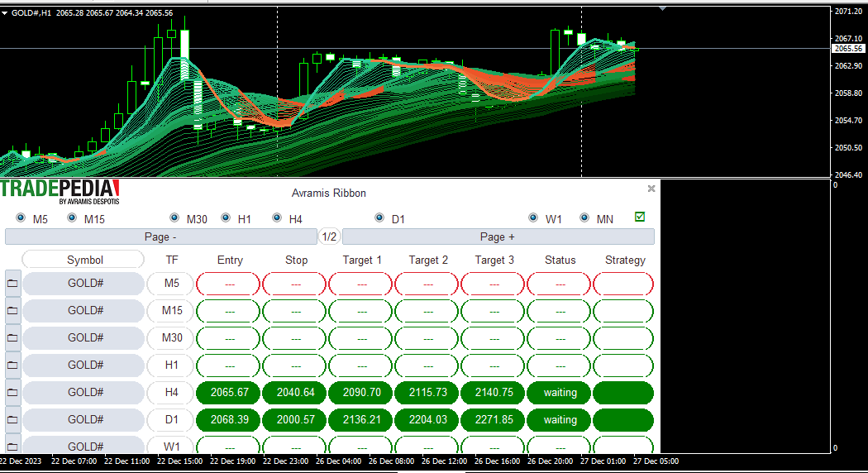The height and width of the screenshot is (473, 868).
Task: Select the W1 timeframe radio button
Action: point(533,217)
